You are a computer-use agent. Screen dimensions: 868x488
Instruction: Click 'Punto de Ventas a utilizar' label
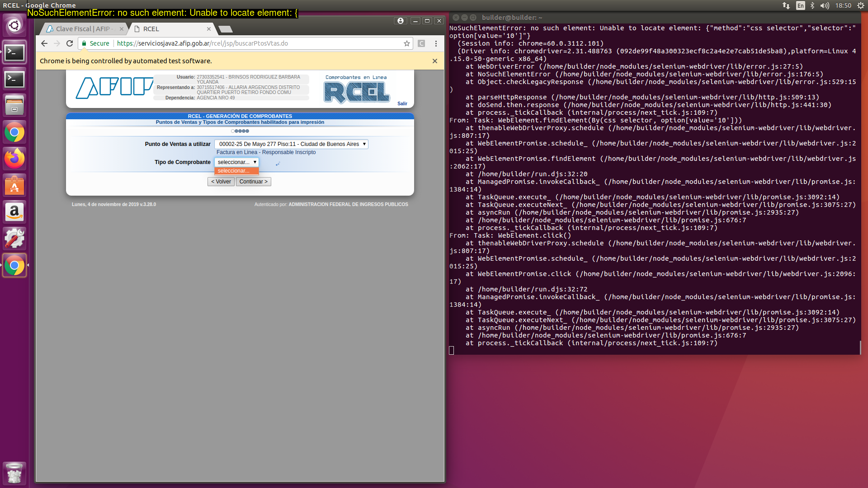(x=178, y=144)
